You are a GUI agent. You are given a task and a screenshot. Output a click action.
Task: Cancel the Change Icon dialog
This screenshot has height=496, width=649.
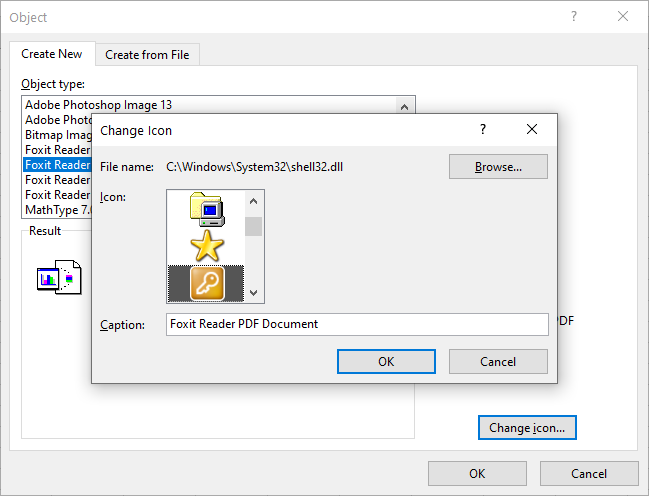[498, 361]
